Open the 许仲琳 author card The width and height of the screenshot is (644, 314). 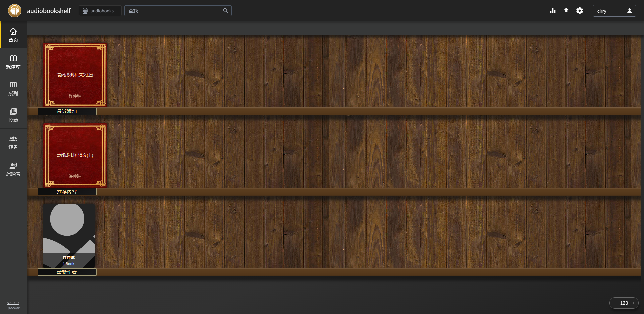(x=69, y=236)
